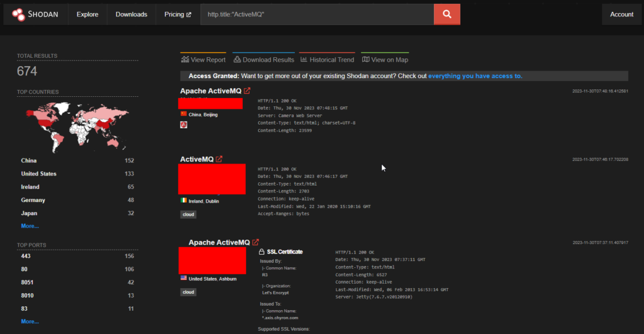Click the SSL Certificate lock icon
644x334 pixels.
[x=262, y=252]
